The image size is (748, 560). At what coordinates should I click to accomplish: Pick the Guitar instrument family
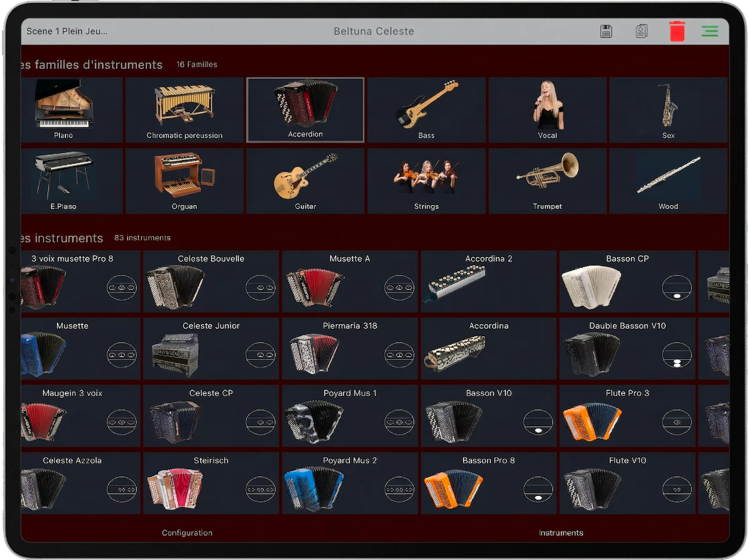coord(305,181)
